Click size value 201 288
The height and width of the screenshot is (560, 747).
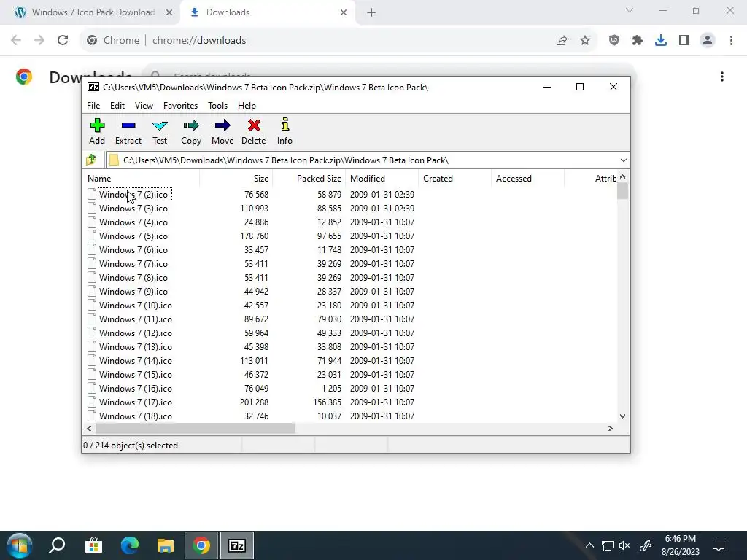(x=255, y=402)
